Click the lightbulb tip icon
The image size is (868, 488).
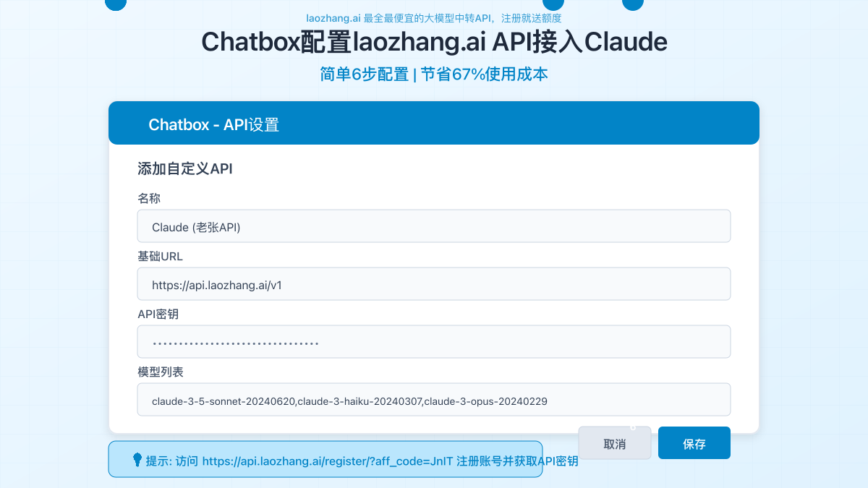137,460
